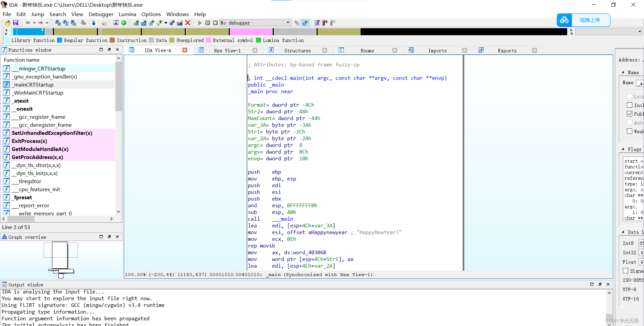Open the Jump menu
This screenshot has width=644, height=326.
click(38, 14)
